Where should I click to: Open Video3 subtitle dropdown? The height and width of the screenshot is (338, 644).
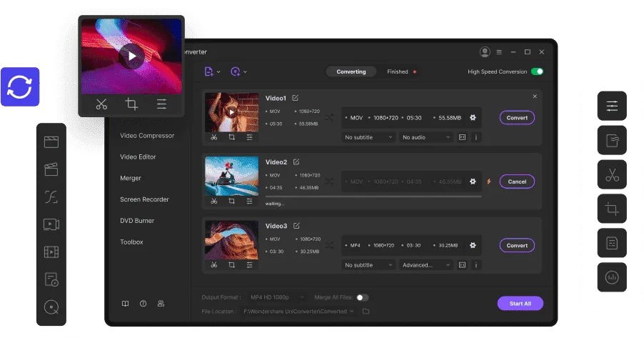tap(368, 265)
